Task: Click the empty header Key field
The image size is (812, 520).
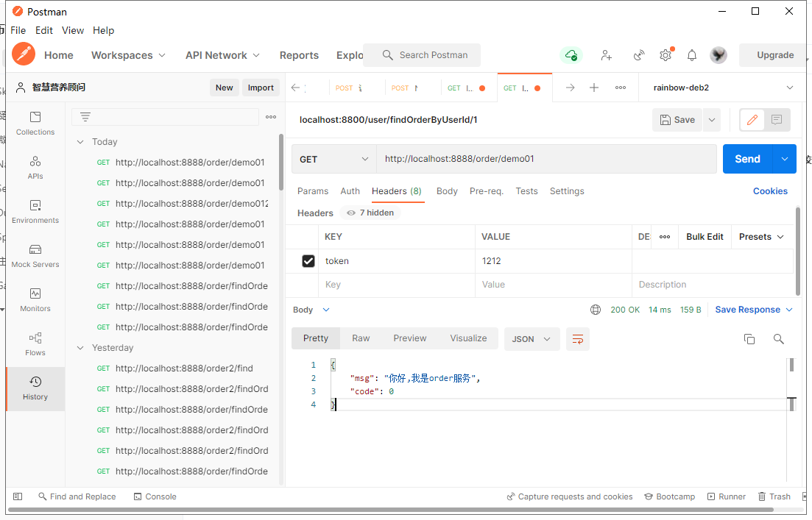Action: pyautogui.click(x=397, y=285)
